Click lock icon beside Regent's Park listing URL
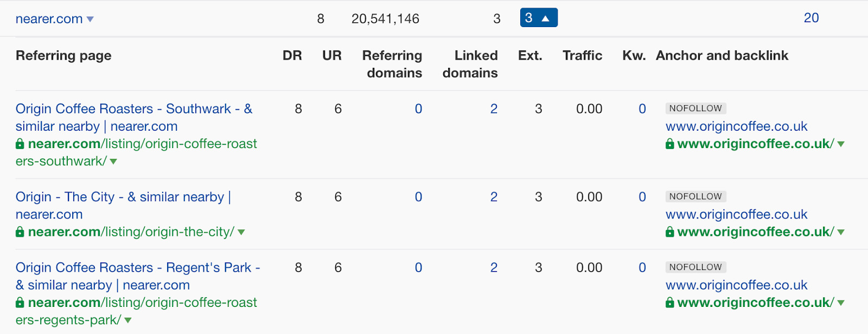 20,303
